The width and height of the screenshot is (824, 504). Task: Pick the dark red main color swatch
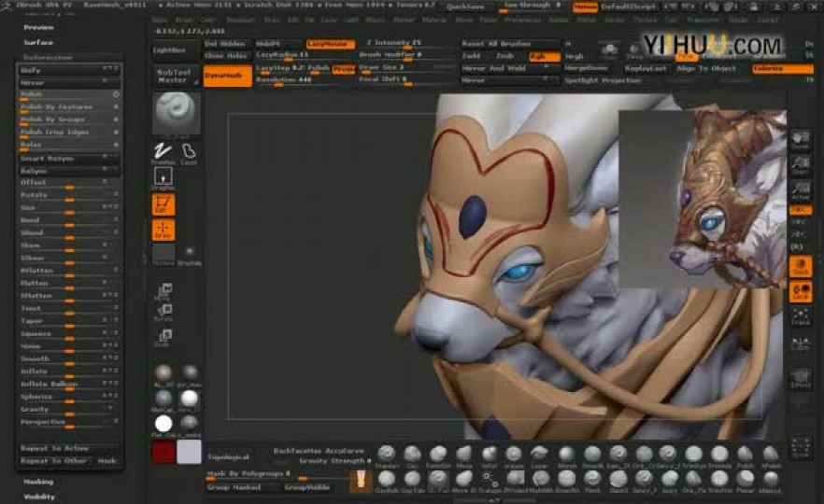tap(163, 453)
